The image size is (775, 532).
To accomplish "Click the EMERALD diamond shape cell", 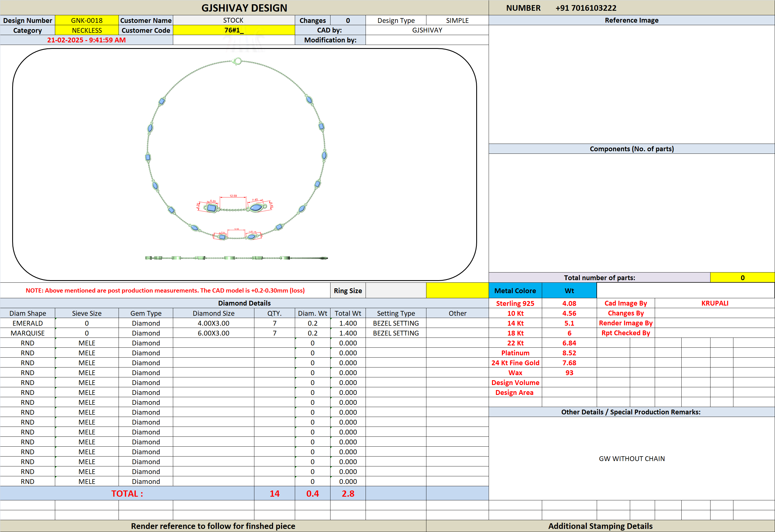I will pyautogui.click(x=27, y=323).
